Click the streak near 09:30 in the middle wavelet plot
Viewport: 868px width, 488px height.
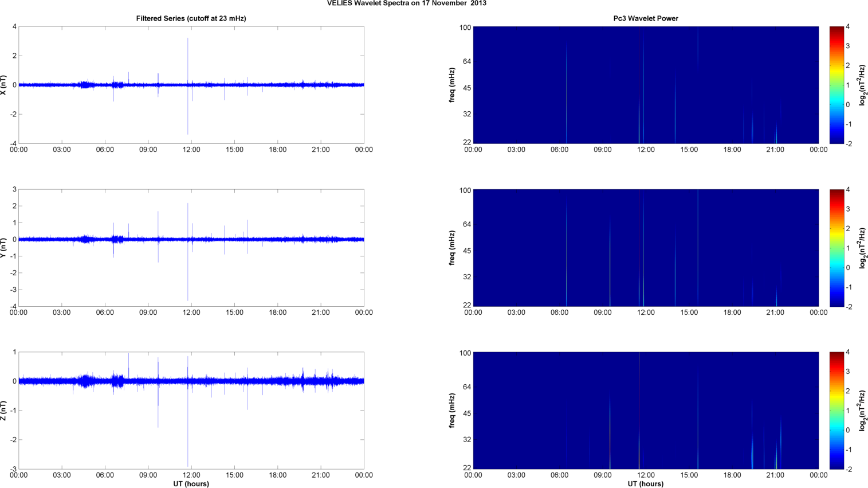click(x=610, y=261)
